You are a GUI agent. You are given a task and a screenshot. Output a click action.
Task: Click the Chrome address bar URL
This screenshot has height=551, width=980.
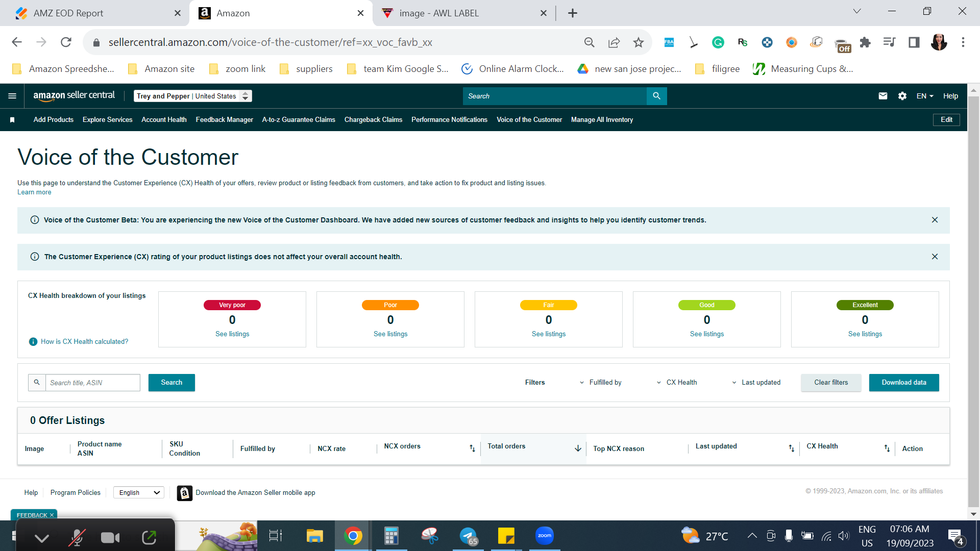coord(271,42)
